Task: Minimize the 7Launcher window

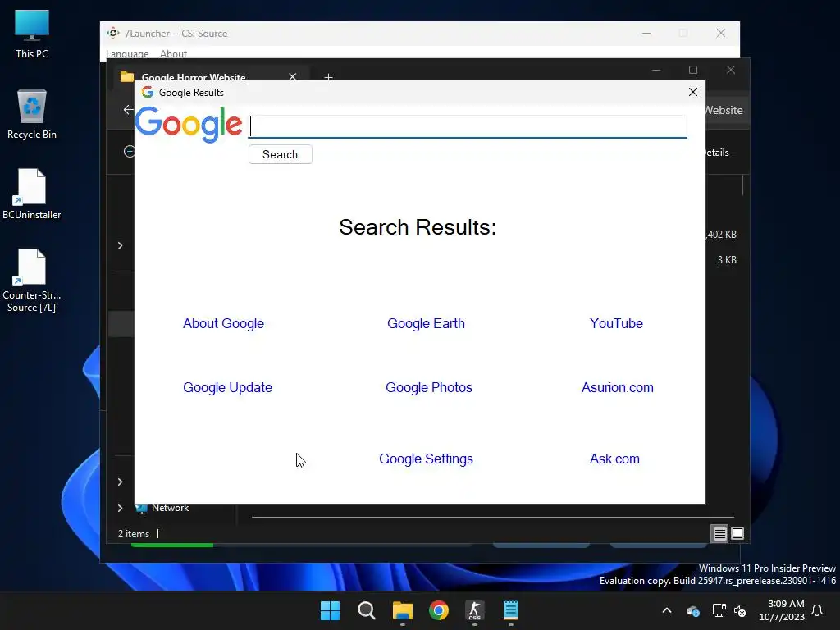Action: (646, 33)
